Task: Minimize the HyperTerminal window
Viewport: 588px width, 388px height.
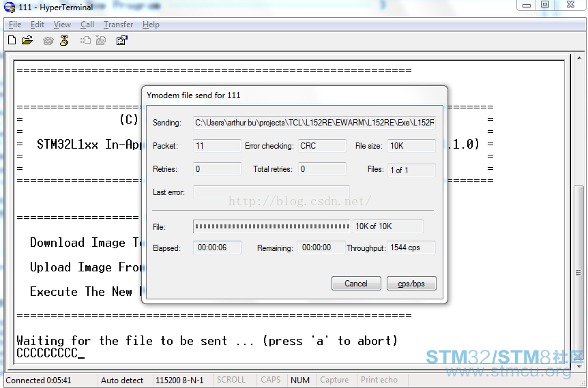Action: tap(527, 5)
